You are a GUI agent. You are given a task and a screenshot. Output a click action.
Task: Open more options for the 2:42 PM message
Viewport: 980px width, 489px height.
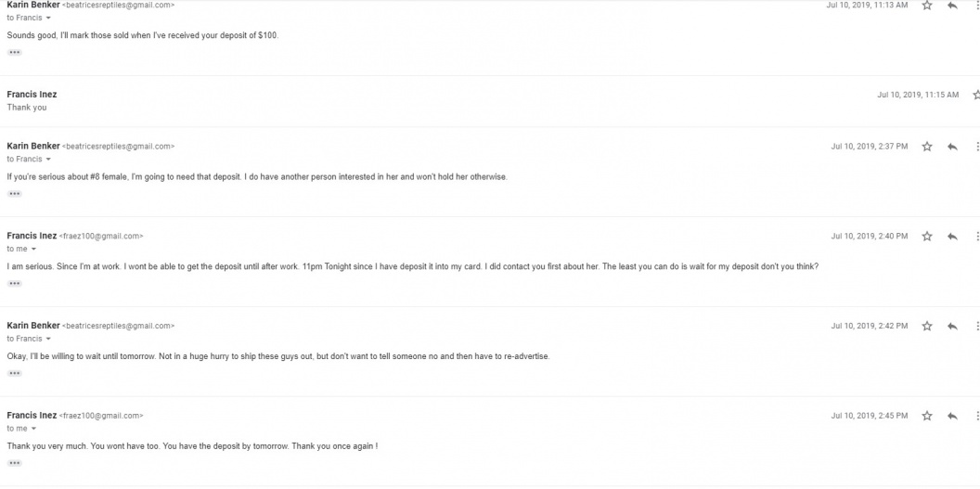(x=977, y=326)
